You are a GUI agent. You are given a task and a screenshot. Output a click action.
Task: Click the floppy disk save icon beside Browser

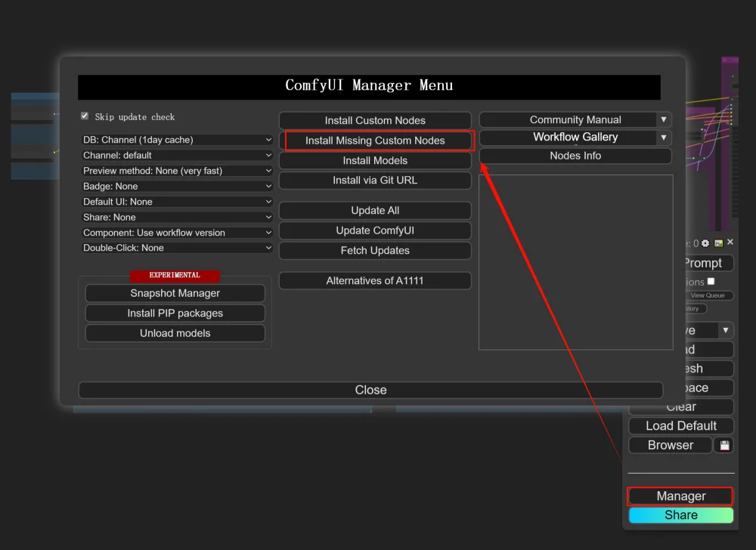pos(724,445)
